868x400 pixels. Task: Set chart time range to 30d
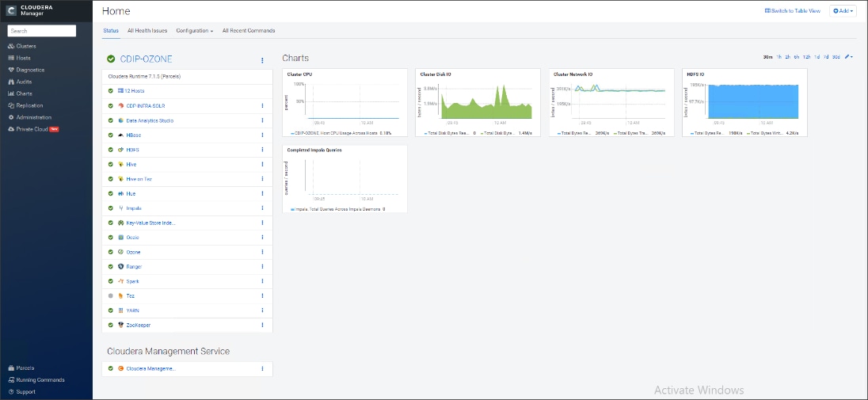click(x=836, y=57)
